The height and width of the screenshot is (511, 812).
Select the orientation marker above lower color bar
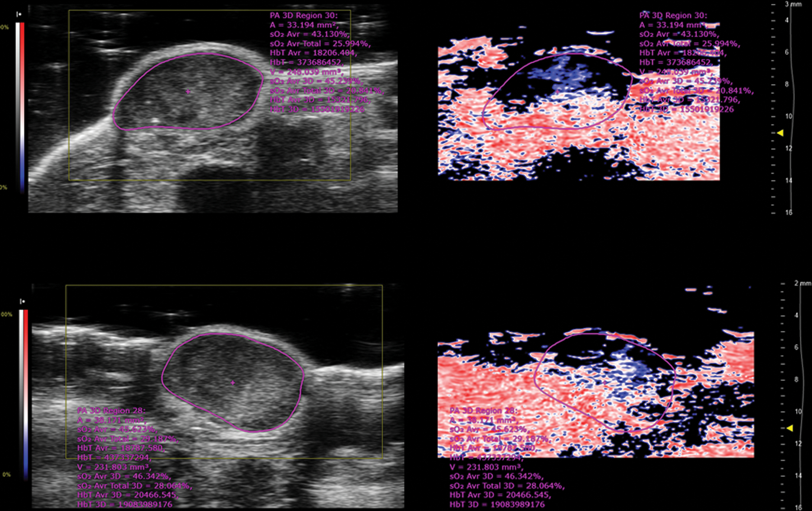click(x=22, y=301)
